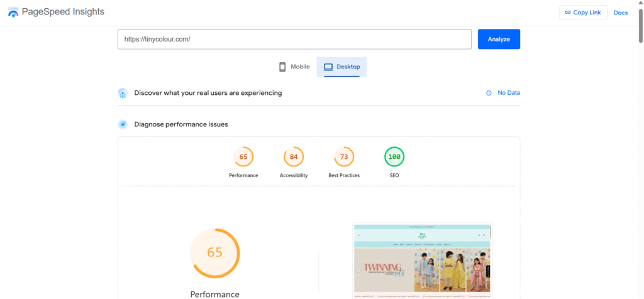Click the large Performance 65 gauge
Image resolution: width=644 pixels, height=299 pixels.
[215, 253]
